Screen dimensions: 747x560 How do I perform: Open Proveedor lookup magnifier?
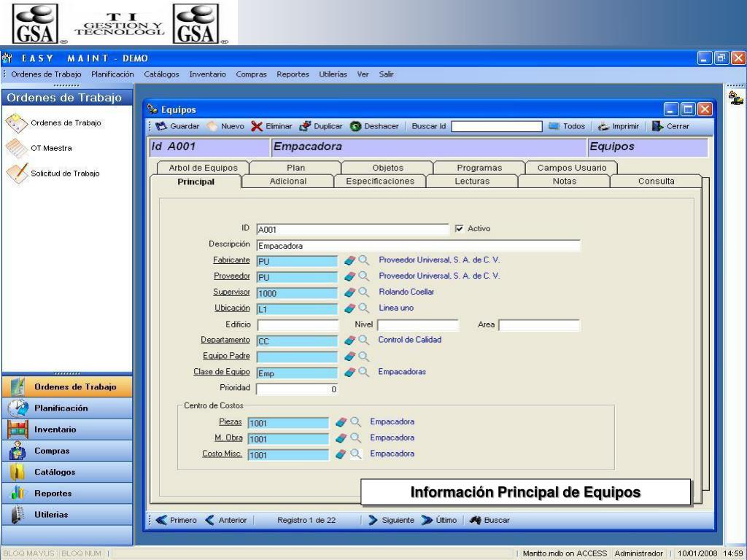363,276
